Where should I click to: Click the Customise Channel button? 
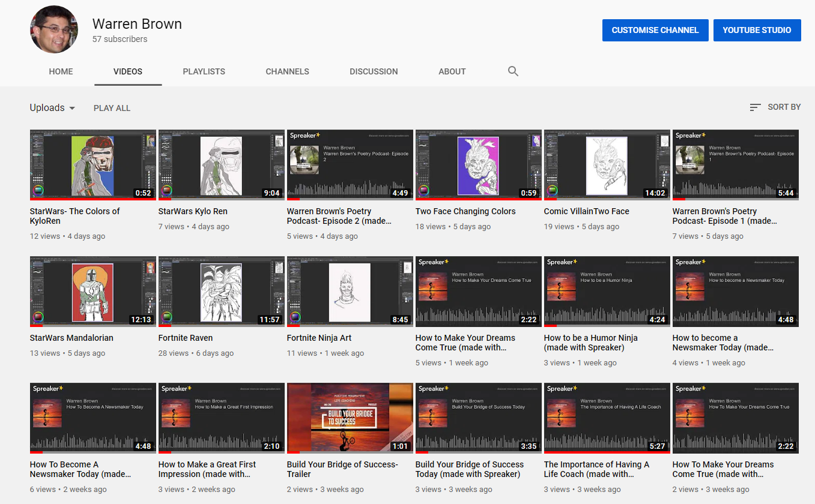coord(655,30)
